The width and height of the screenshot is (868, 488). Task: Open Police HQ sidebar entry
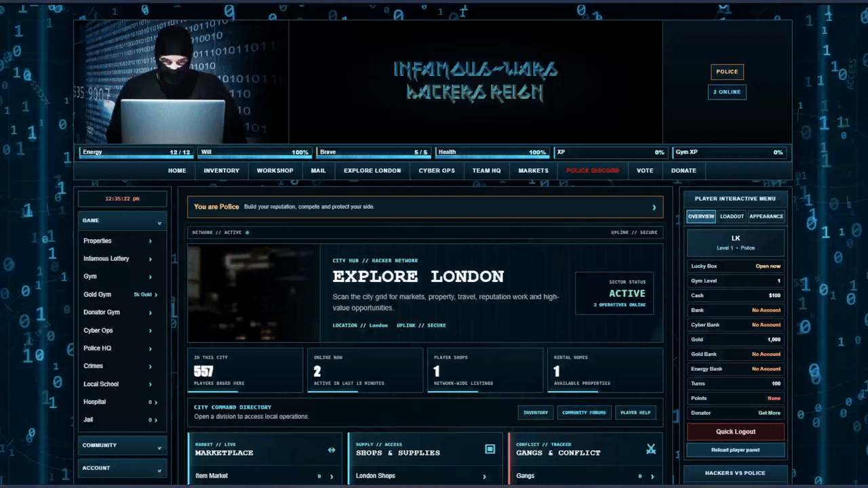tap(122, 348)
